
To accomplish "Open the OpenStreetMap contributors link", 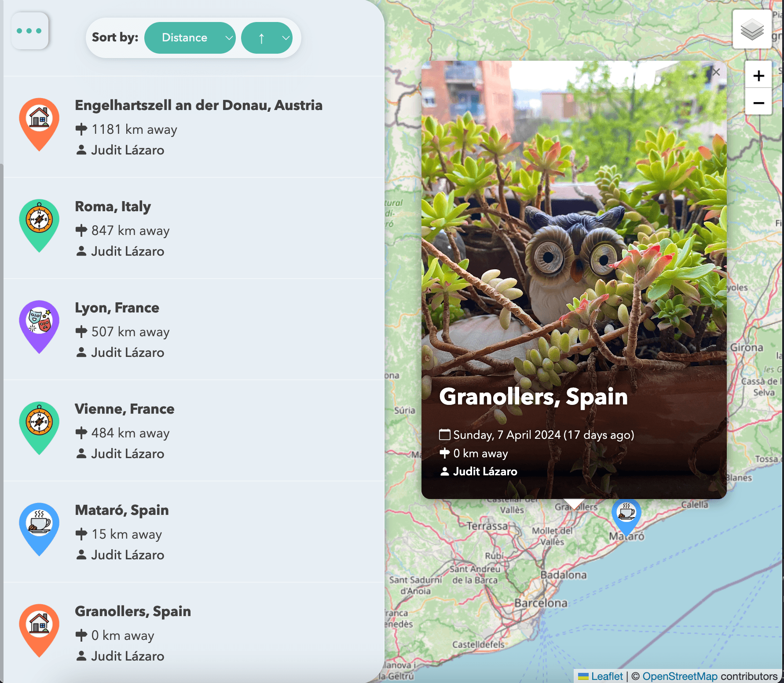I will point(680,676).
